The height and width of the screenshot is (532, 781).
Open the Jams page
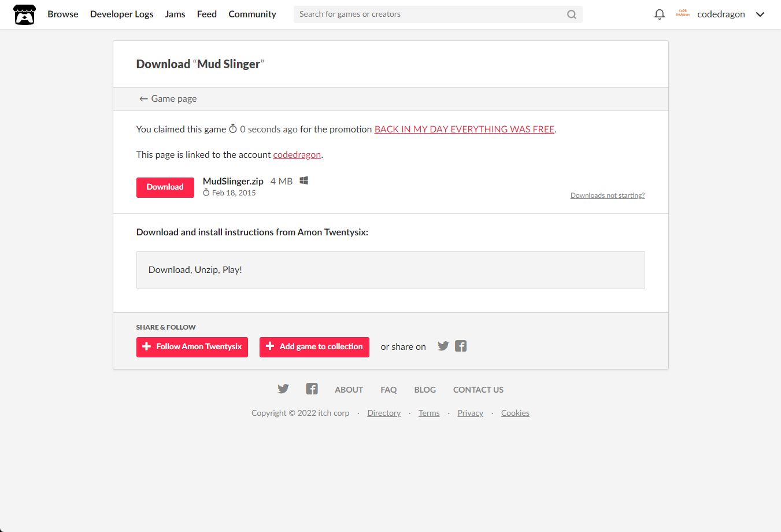(x=175, y=14)
